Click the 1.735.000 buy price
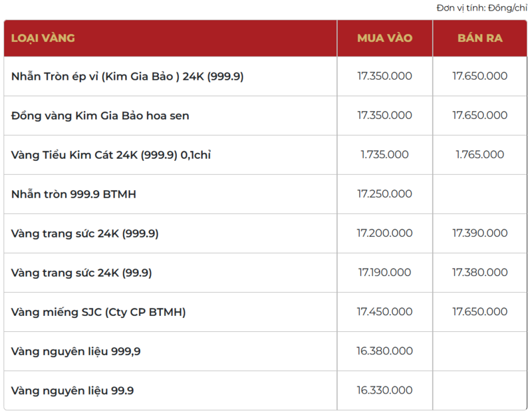Viewport: 532px width, 413px height. [x=384, y=154]
